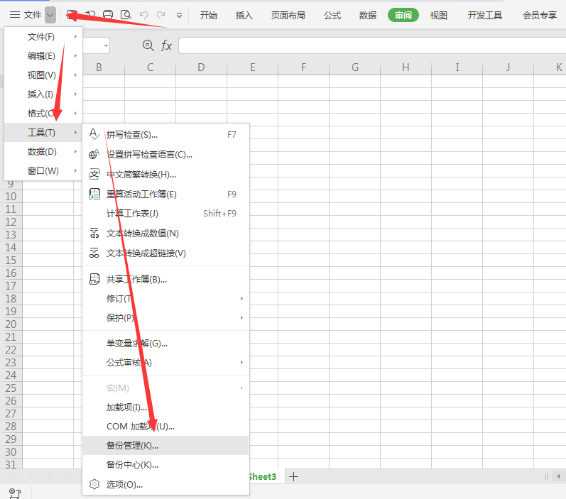The height and width of the screenshot is (499, 566).
Task: Expand the 宏(M) submenu arrow
Action: (x=242, y=388)
